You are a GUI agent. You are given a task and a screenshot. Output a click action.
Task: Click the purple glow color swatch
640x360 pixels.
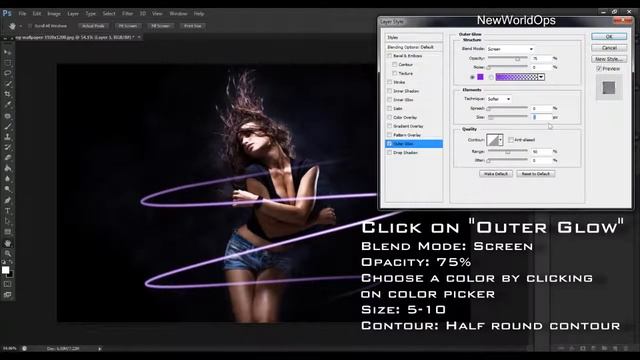point(480,77)
